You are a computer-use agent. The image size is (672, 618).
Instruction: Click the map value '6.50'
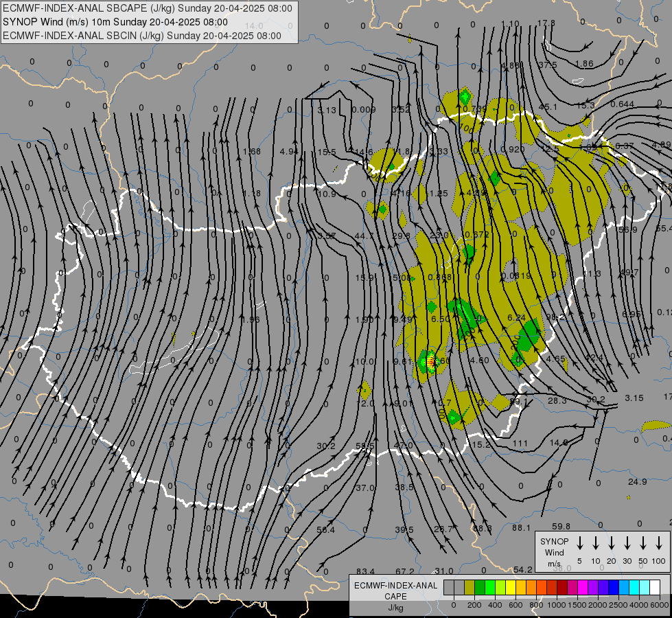pos(441,319)
